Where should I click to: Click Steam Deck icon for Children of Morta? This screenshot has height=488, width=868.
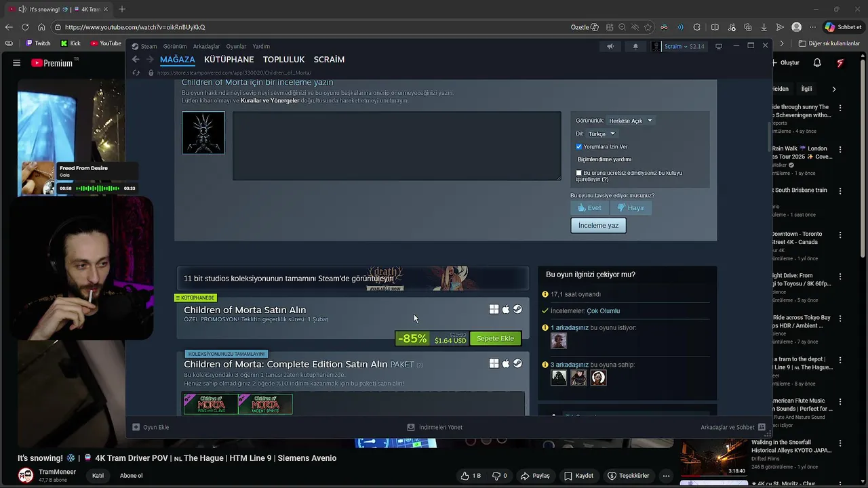[x=517, y=309]
